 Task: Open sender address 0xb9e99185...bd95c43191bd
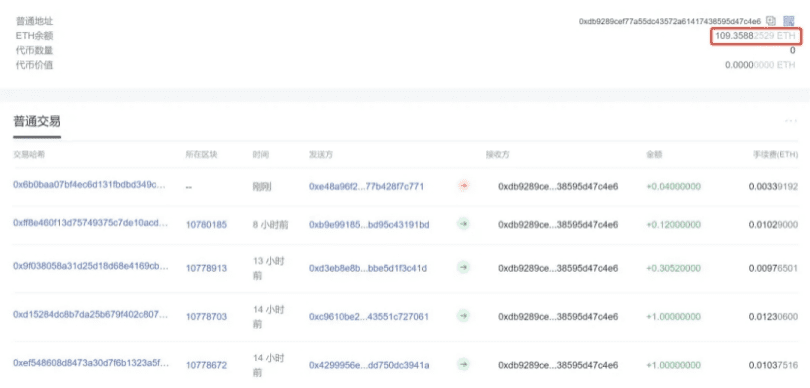tap(369, 225)
